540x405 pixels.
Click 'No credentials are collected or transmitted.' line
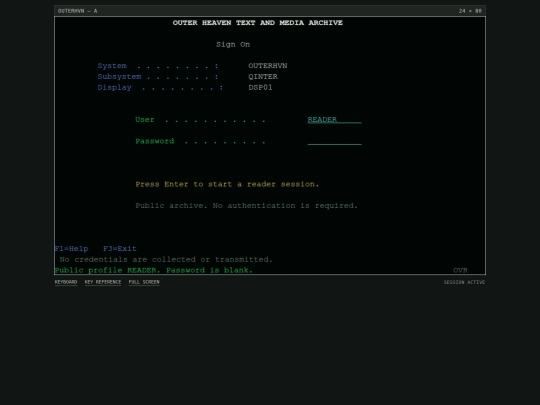point(166,259)
